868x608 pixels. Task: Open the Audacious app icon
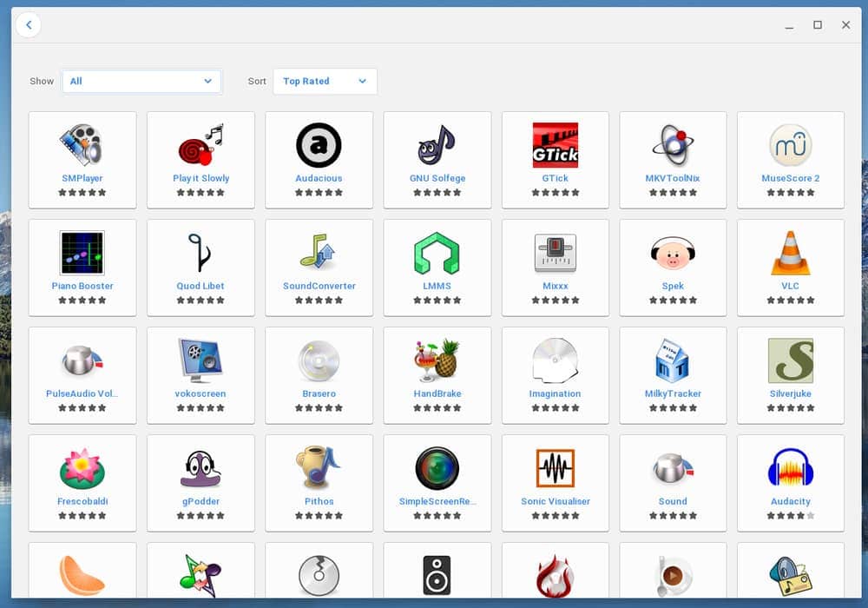319,145
